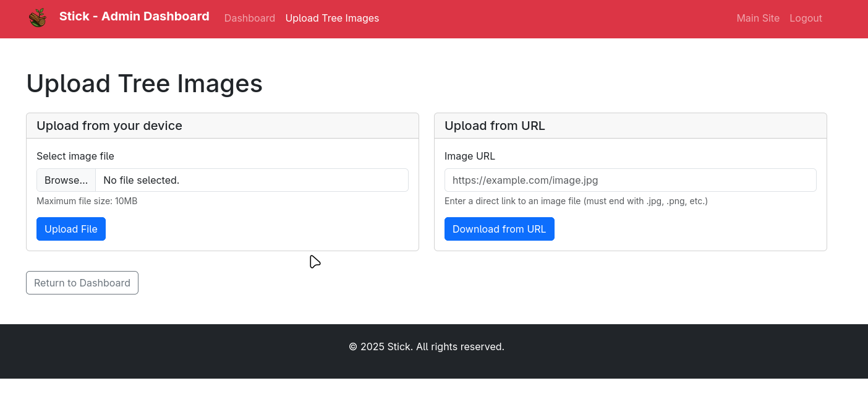Viewport: 868px width, 417px height.
Task: Go to Main Site link
Action: click(x=757, y=19)
